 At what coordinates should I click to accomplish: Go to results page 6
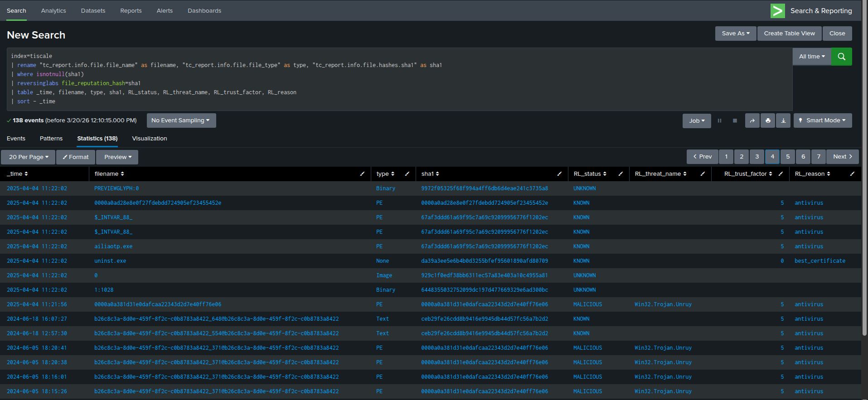[803, 157]
